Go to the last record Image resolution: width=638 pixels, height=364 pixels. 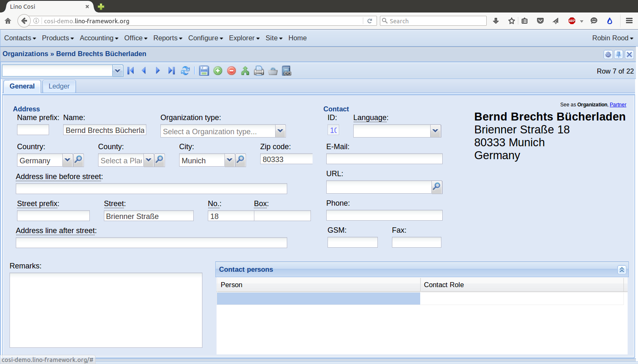pyautogui.click(x=172, y=71)
